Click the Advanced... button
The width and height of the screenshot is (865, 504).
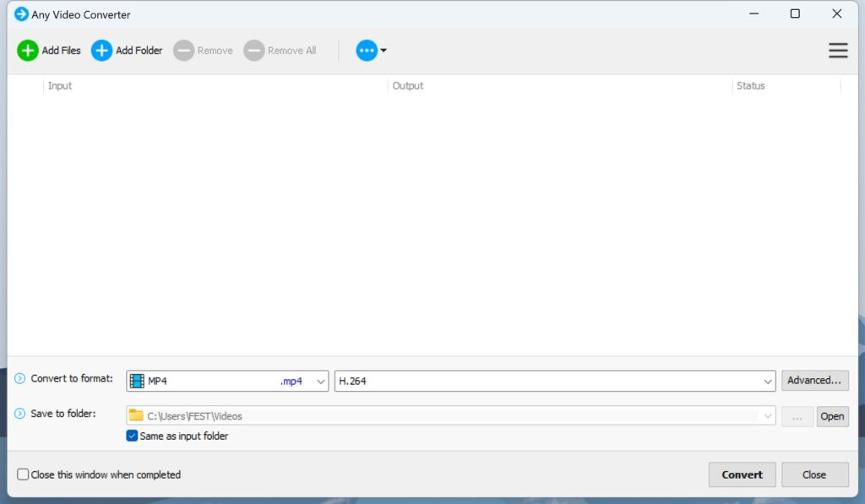pos(815,381)
